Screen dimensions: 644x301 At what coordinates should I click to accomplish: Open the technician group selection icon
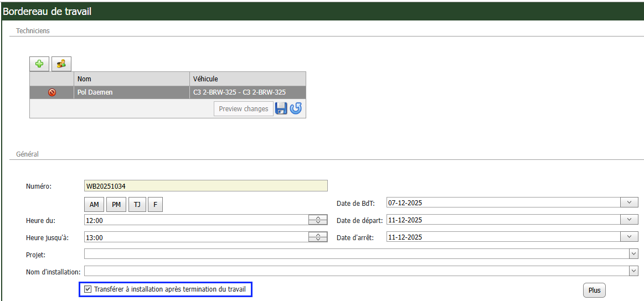(x=61, y=64)
